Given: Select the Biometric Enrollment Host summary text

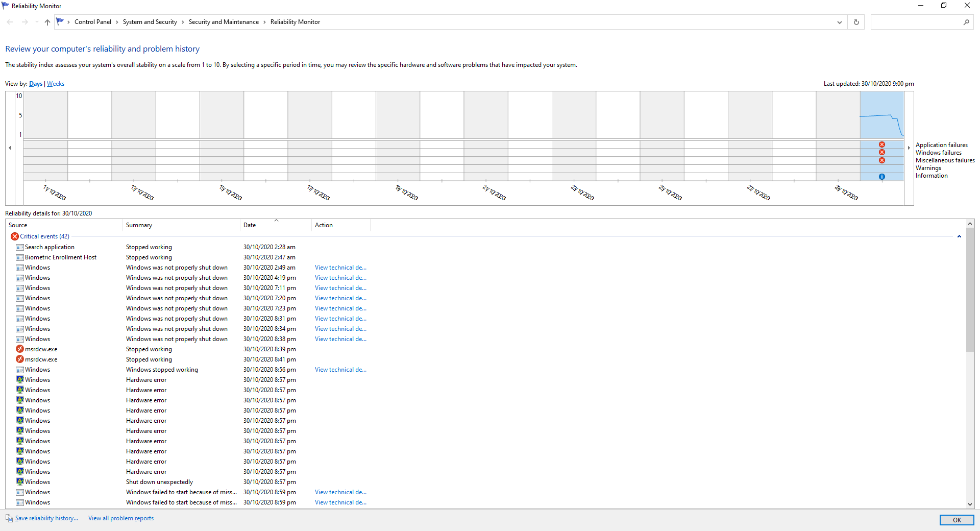Looking at the screenshot, I should (x=149, y=257).
